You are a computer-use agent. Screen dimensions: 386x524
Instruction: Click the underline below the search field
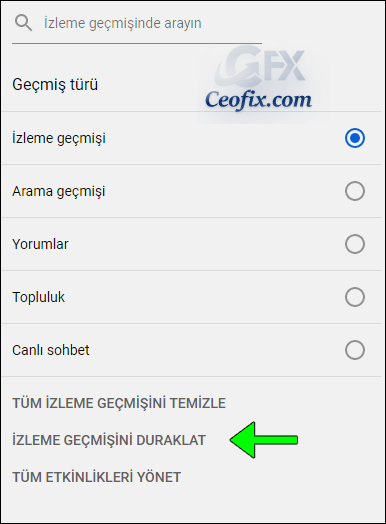pyautogui.click(x=137, y=43)
